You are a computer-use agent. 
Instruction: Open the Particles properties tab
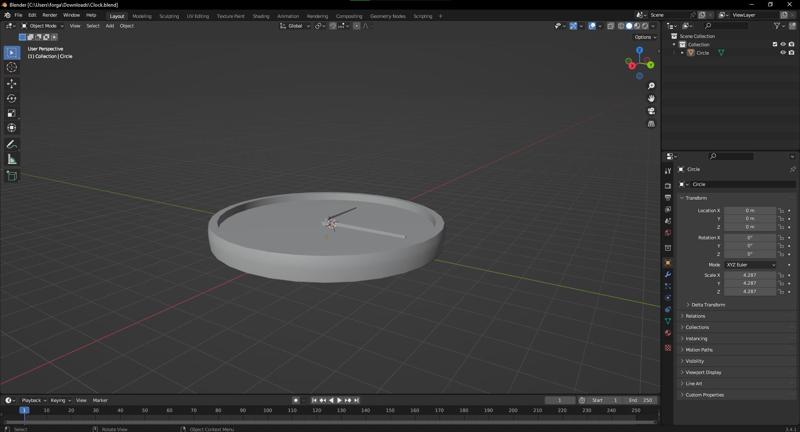(668, 286)
